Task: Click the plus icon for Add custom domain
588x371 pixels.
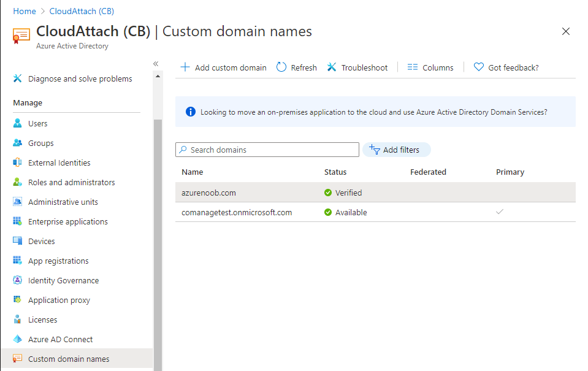Action: pos(185,67)
